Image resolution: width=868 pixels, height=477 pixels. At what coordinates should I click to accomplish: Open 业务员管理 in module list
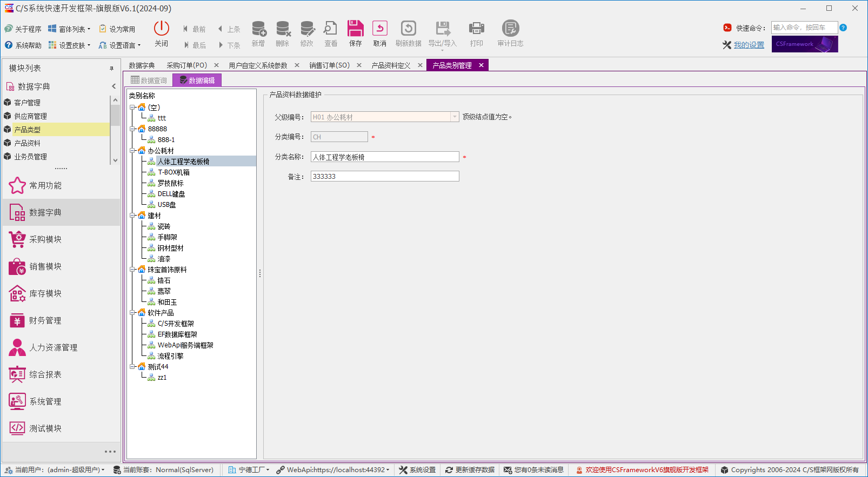[30, 157]
